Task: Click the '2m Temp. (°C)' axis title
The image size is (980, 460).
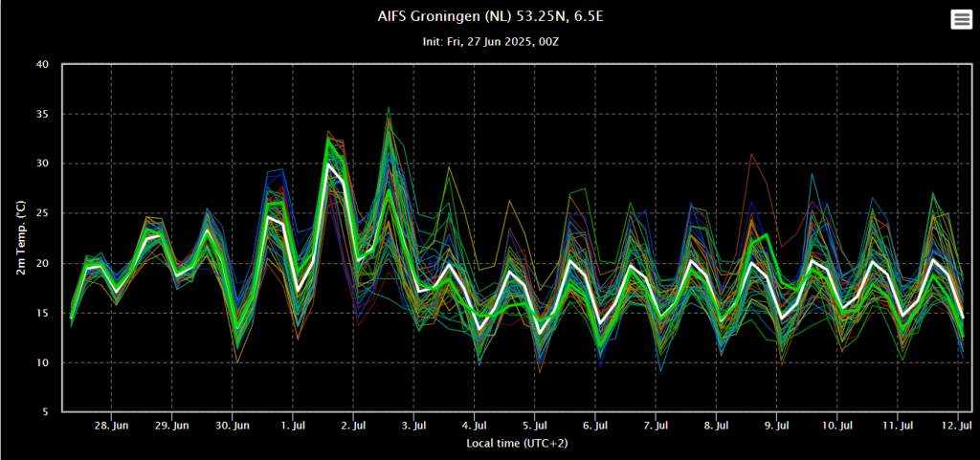Action: pos(21,237)
